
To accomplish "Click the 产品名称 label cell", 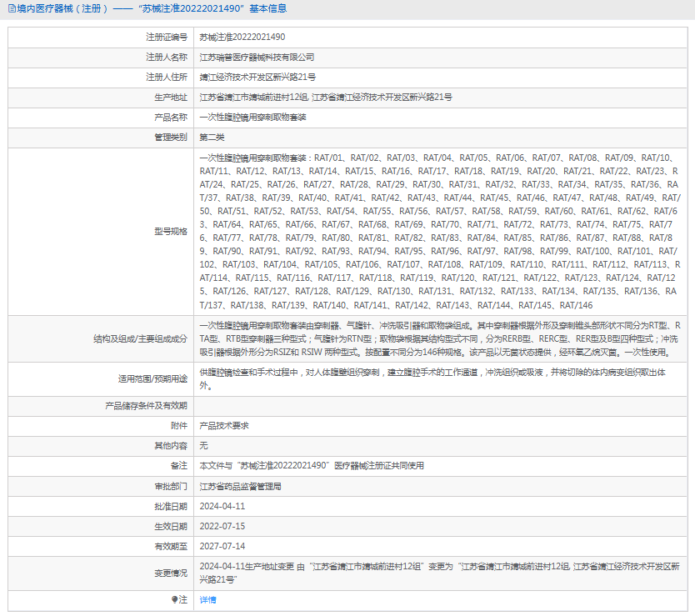I will click(x=101, y=117).
